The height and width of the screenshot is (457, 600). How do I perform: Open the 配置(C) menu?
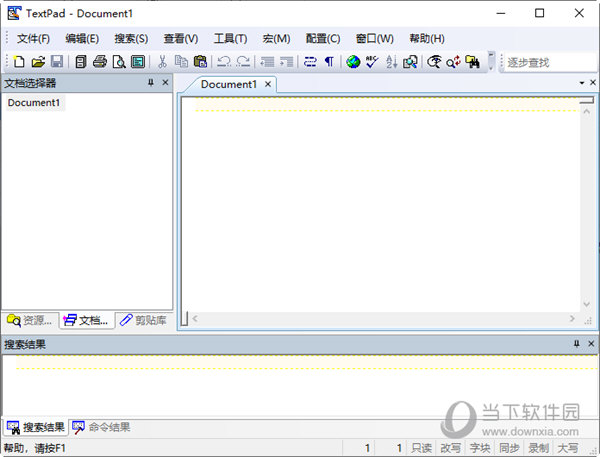(323, 38)
